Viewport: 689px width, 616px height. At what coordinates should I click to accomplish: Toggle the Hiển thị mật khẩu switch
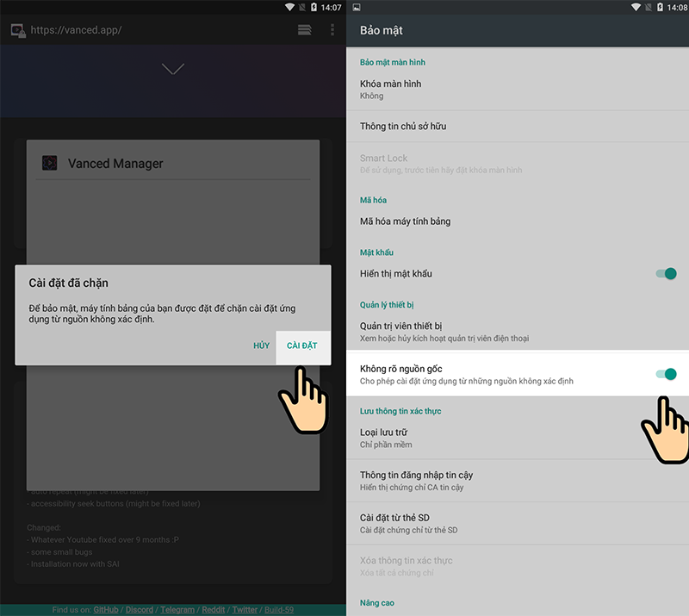click(666, 273)
